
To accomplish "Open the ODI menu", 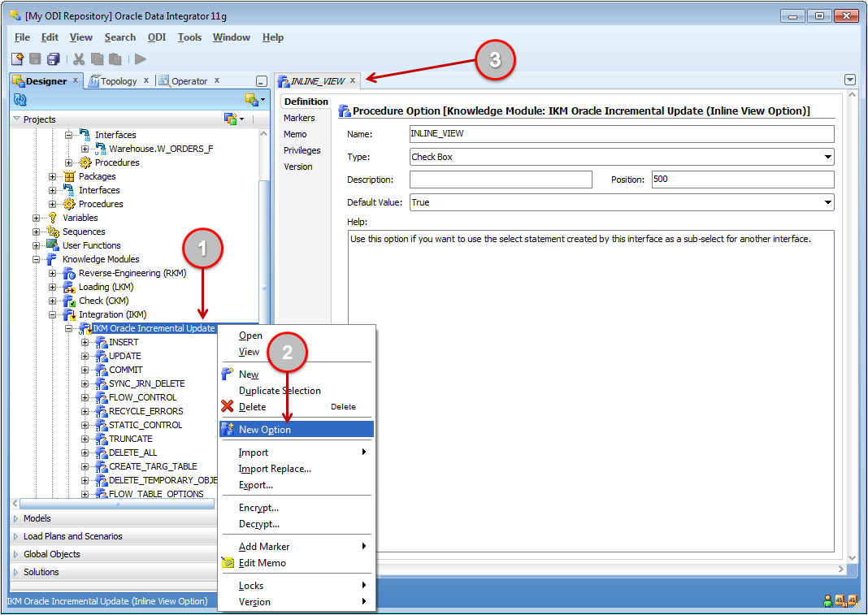I will [156, 37].
